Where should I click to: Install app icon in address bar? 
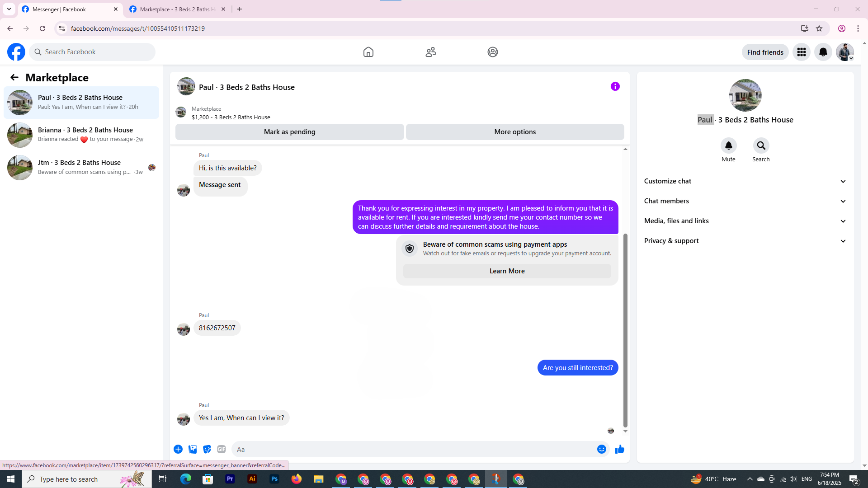click(805, 28)
